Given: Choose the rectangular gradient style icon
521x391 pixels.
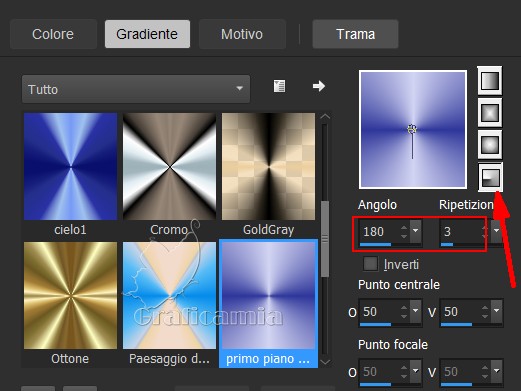Looking at the screenshot, I should (x=490, y=113).
